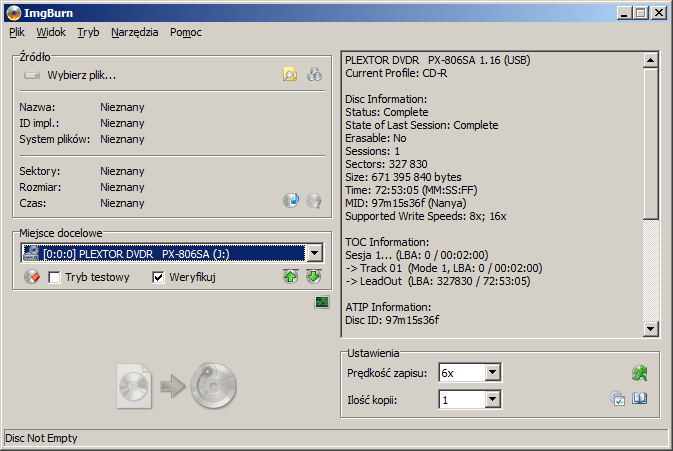This screenshot has width=673, height=451.
Task: Browse for a source image file
Action: [290, 75]
